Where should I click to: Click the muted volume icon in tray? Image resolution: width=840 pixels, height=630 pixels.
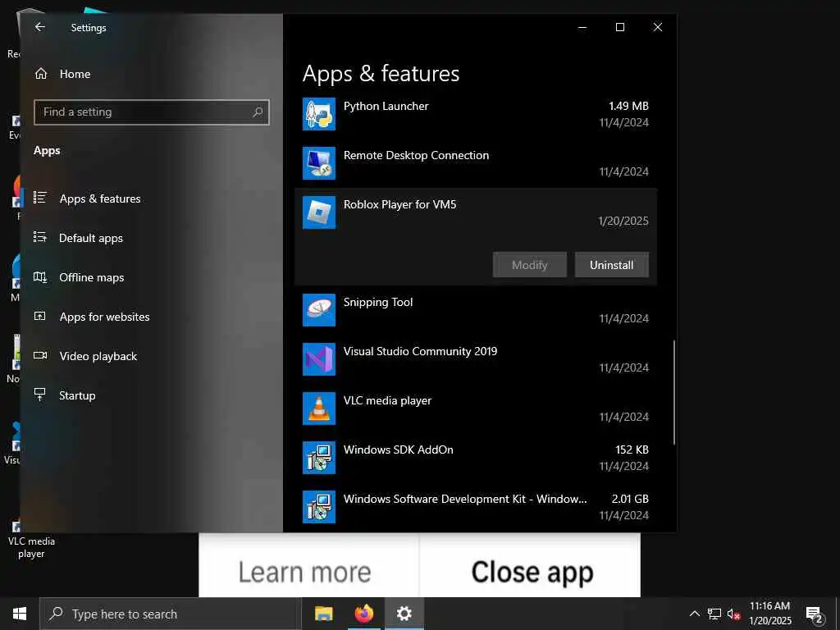point(734,614)
